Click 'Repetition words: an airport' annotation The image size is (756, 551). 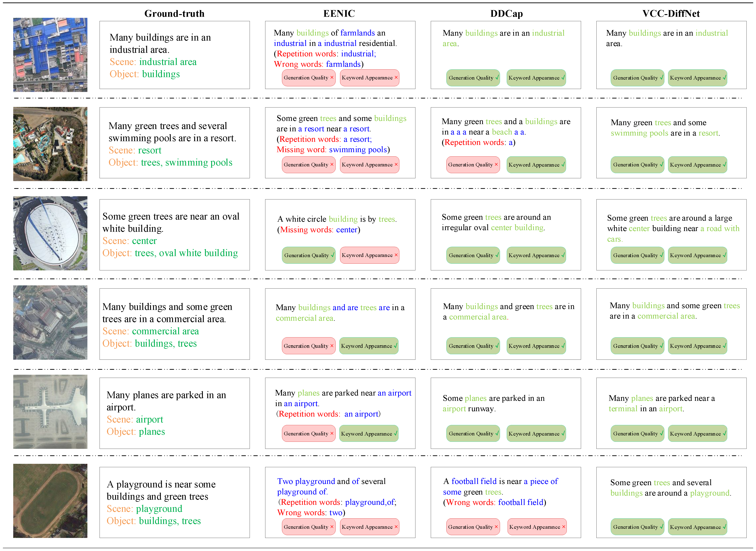(x=328, y=414)
